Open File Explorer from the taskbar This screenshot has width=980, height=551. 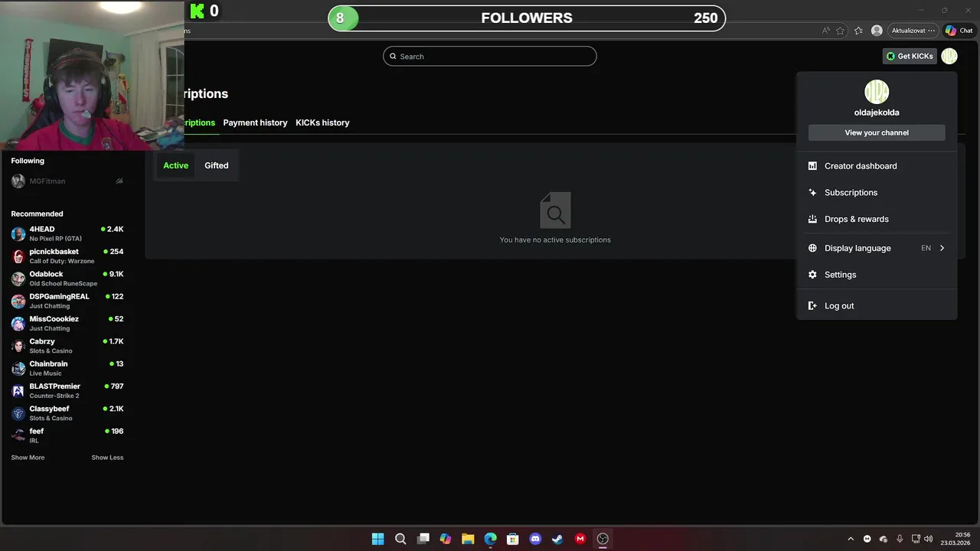click(x=468, y=539)
